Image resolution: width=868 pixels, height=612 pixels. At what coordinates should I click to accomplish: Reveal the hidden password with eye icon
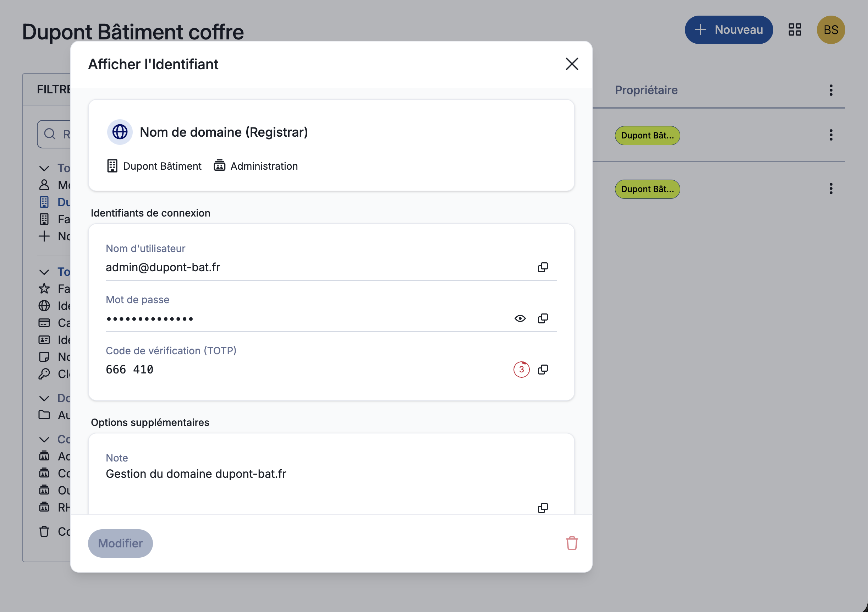click(x=520, y=318)
